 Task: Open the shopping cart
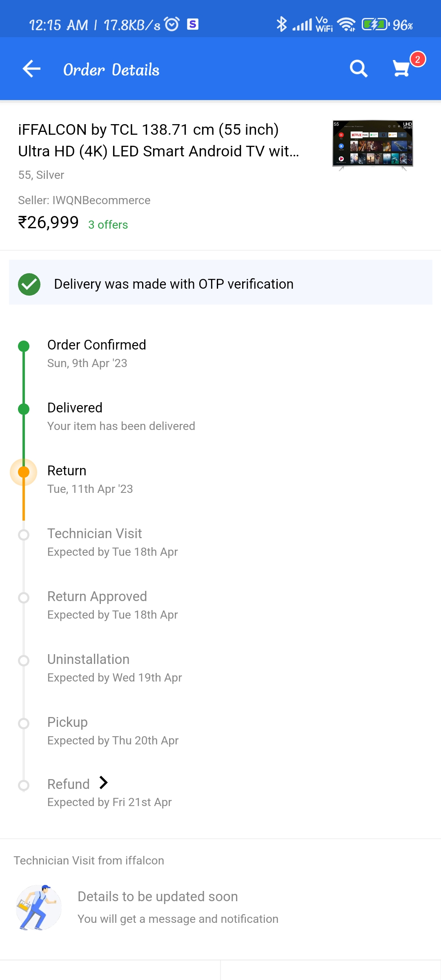[x=402, y=68]
